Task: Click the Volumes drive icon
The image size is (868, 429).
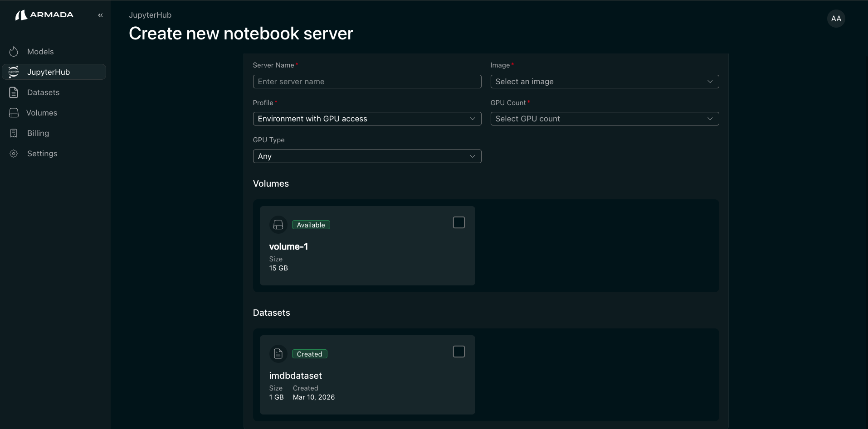Action: 14,112
